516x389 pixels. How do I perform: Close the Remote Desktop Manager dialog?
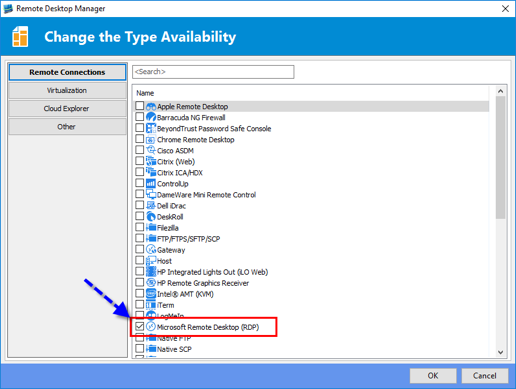pos(505,9)
